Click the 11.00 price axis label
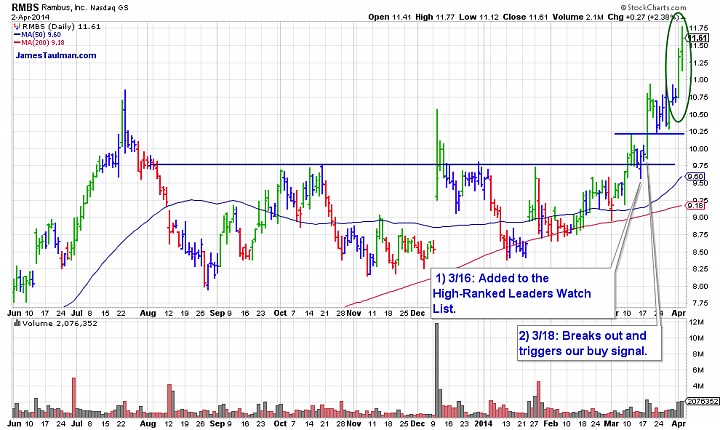720x430 pixels. coord(698,80)
